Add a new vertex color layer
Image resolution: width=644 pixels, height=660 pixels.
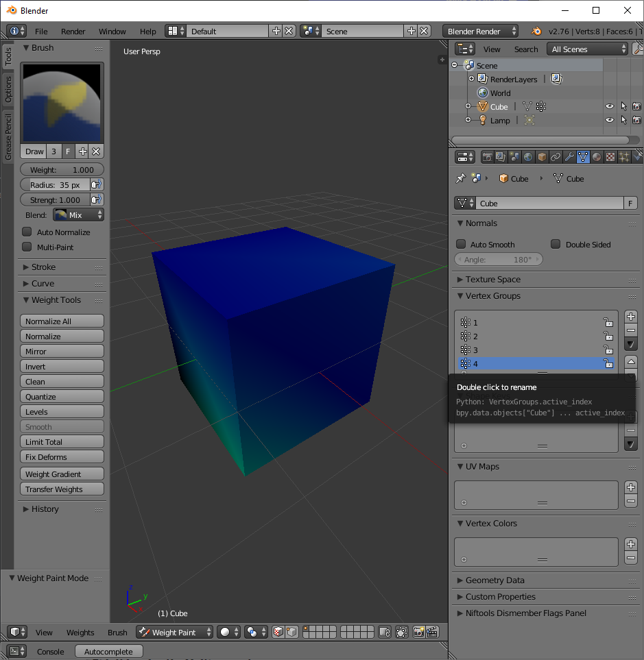point(630,544)
